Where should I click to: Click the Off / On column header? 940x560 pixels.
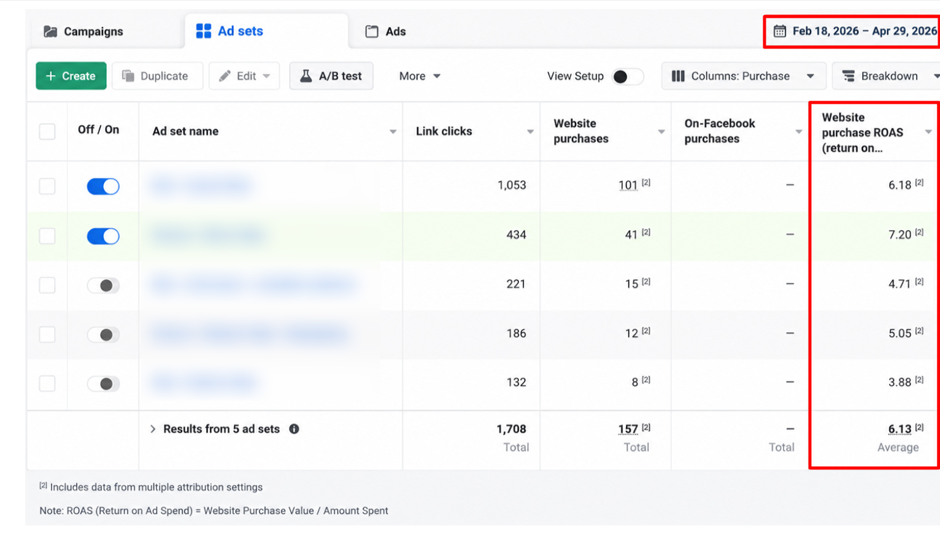(x=98, y=130)
